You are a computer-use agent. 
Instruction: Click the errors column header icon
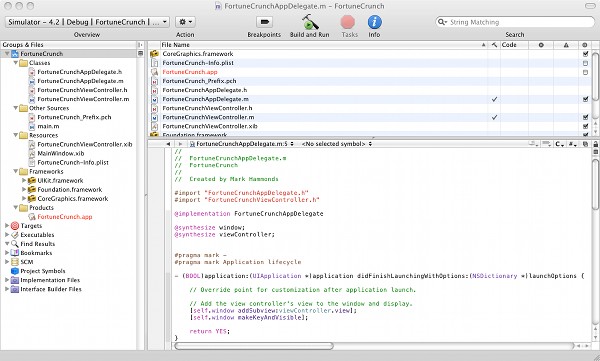point(541,45)
